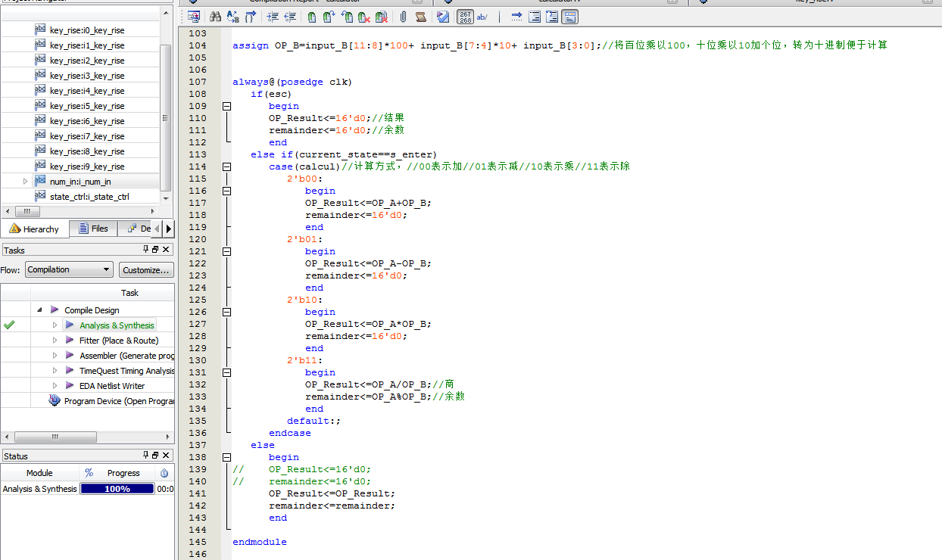Viewport: 942px width, 560px height.
Task: Click the Analysis & Synthesis task
Action: [117, 325]
